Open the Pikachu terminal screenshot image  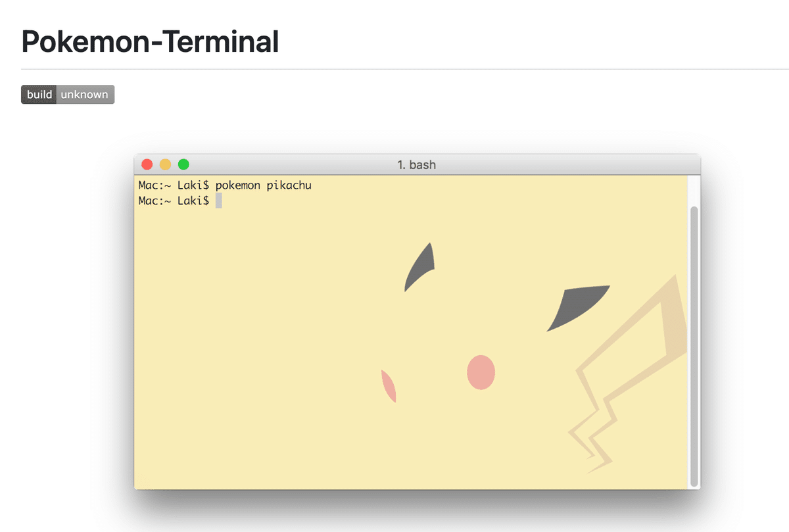click(417, 322)
